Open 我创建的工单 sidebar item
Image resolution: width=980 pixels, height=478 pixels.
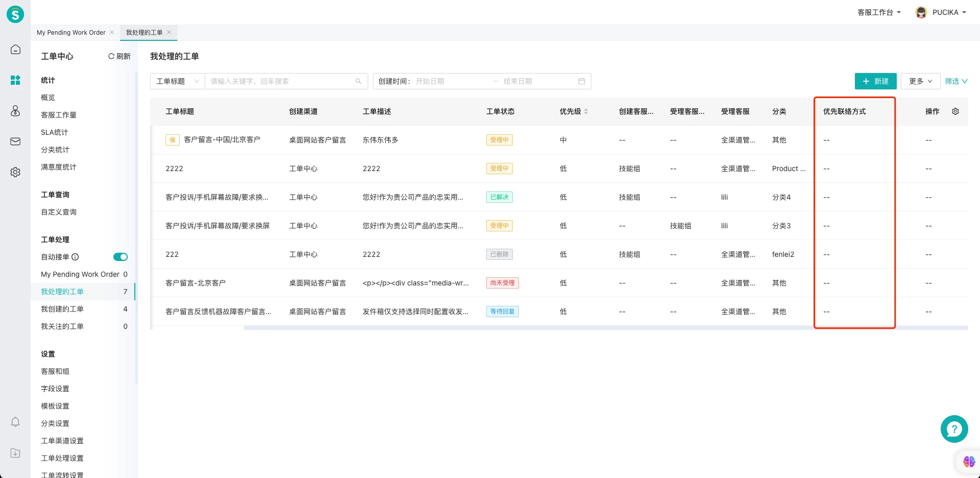click(84, 309)
